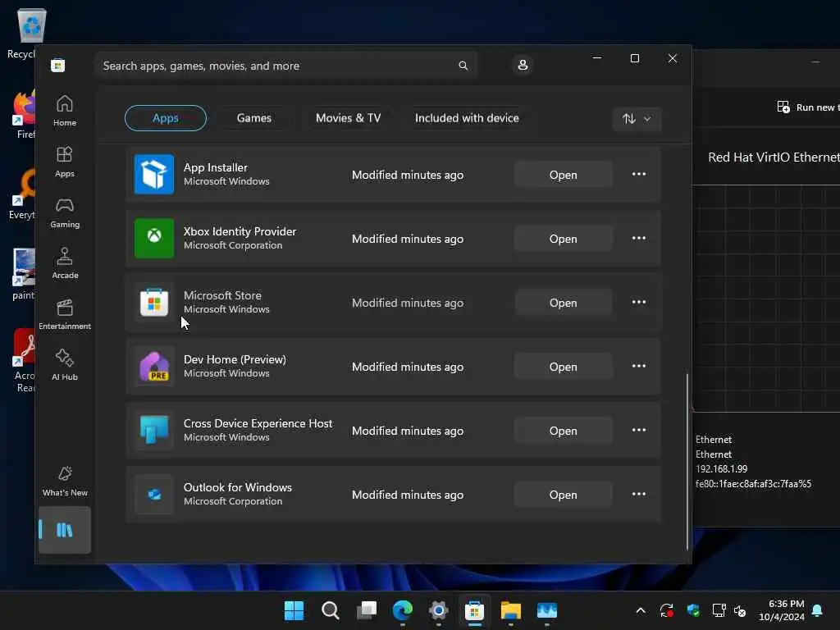Open the user account profile icon

(x=523, y=66)
